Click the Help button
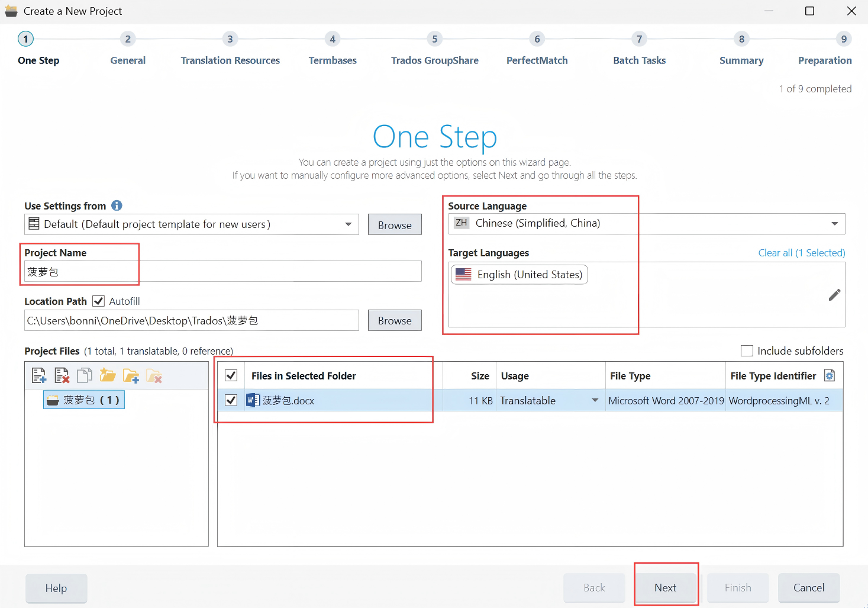This screenshot has height=608, width=868. click(56, 588)
